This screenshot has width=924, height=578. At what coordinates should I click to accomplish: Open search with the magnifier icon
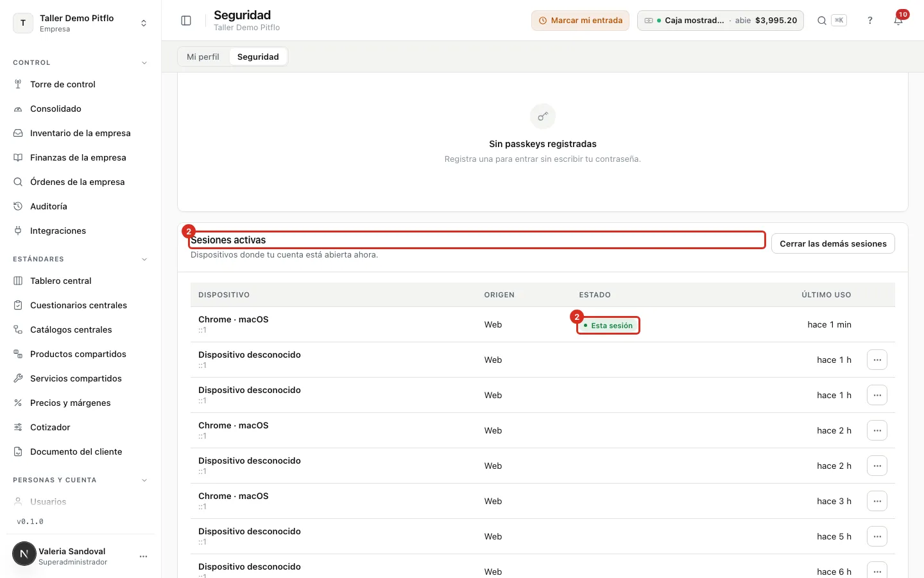tap(821, 21)
